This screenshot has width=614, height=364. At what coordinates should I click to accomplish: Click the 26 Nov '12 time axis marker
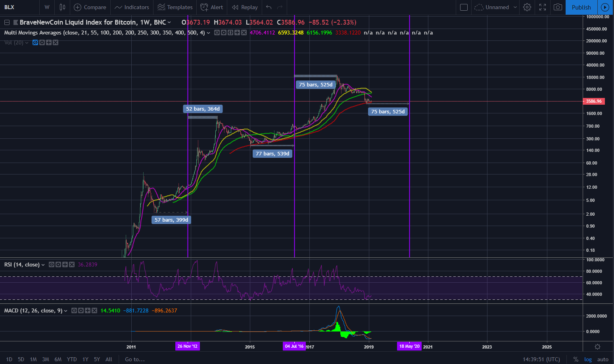point(188,346)
